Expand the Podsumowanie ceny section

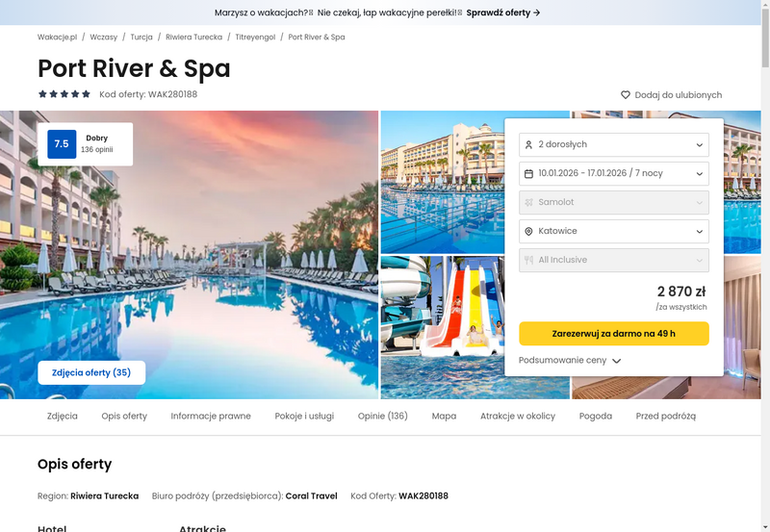pos(570,360)
